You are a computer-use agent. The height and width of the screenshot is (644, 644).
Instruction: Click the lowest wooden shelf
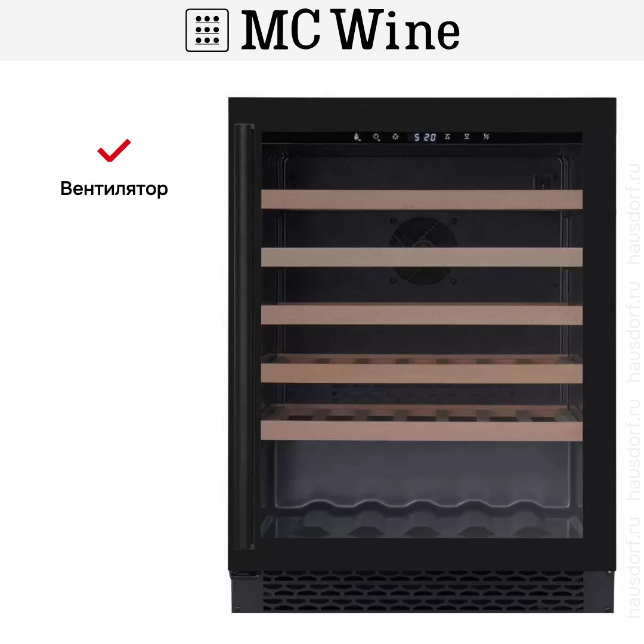(x=422, y=423)
